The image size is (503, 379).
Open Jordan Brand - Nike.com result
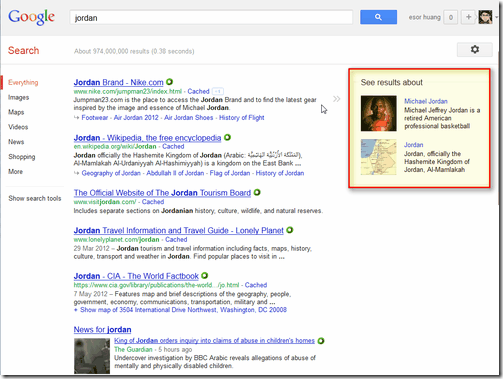(x=118, y=82)
